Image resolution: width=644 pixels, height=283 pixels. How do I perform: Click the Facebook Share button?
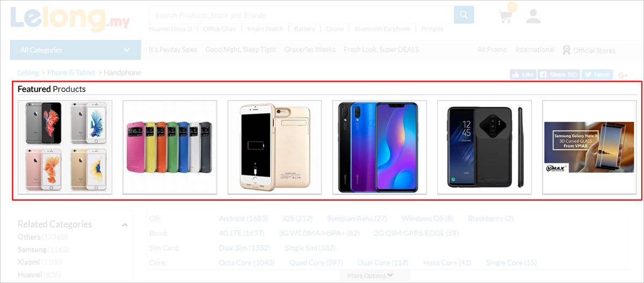pyautogui.click(x=559, y=75)
